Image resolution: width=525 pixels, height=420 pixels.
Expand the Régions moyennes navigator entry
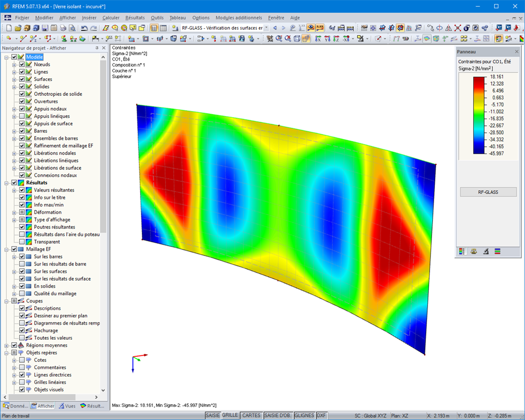tap(7, 345)
